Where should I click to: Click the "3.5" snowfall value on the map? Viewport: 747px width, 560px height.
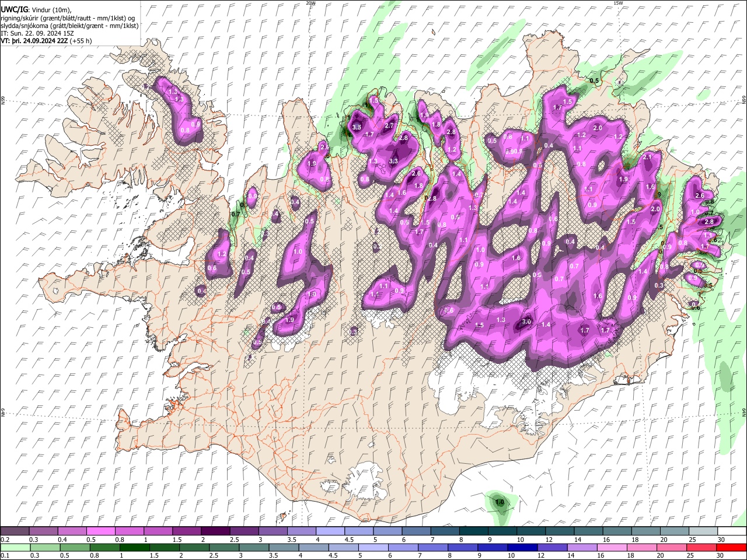pos(357,127)
